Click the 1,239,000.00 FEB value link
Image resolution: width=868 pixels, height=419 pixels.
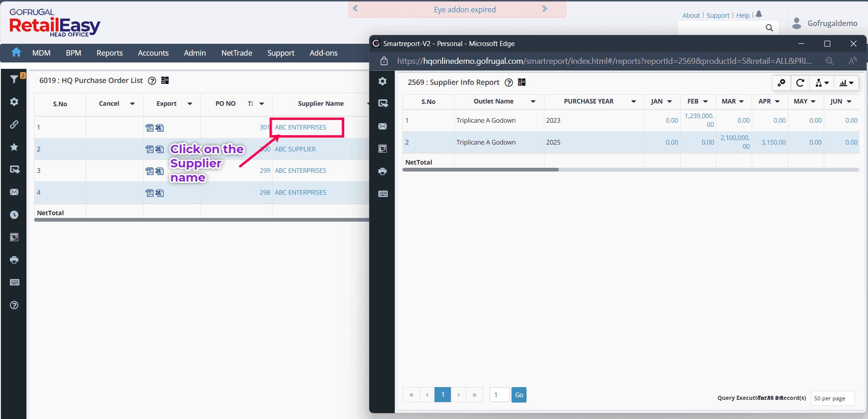[x=699, y=120]
